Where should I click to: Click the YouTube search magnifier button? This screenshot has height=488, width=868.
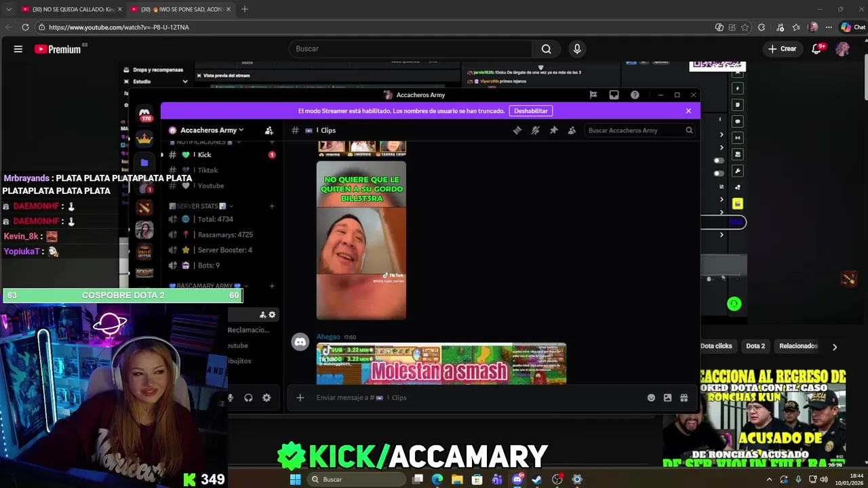[546, 49]
